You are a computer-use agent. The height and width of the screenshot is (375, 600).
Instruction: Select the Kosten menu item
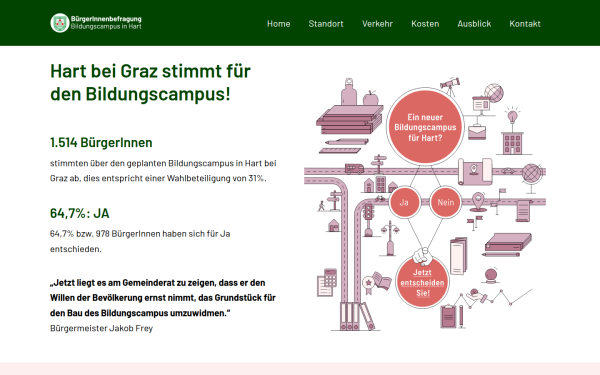[x=425, y=24]
